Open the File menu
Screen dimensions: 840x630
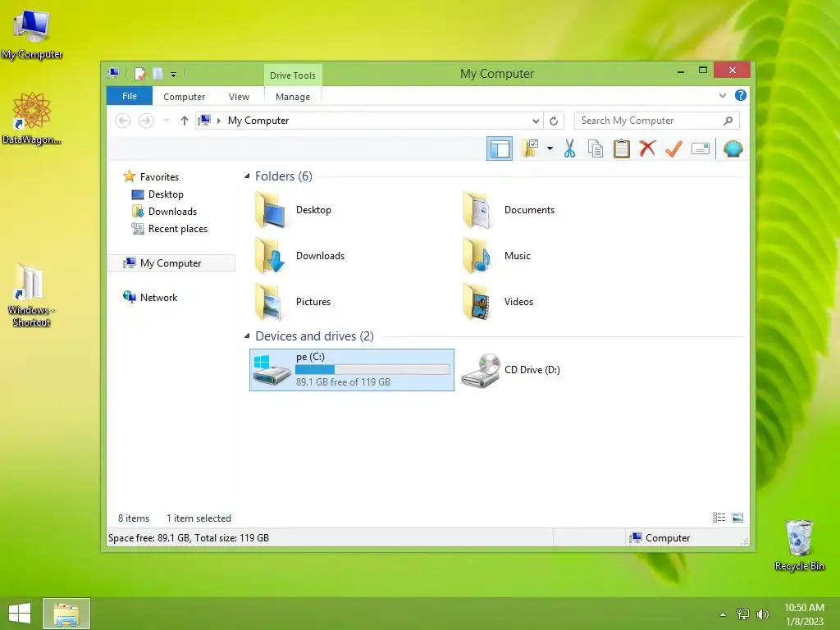click(130, 96)
